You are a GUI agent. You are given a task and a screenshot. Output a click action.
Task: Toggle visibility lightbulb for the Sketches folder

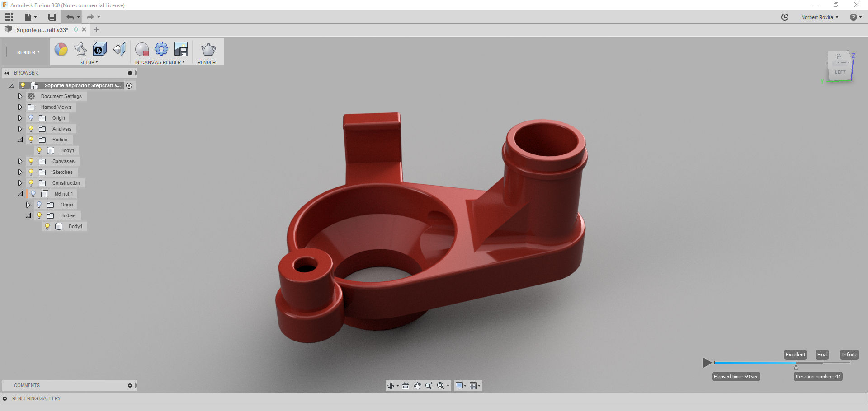pyautogui.click(x=31, y=172)
